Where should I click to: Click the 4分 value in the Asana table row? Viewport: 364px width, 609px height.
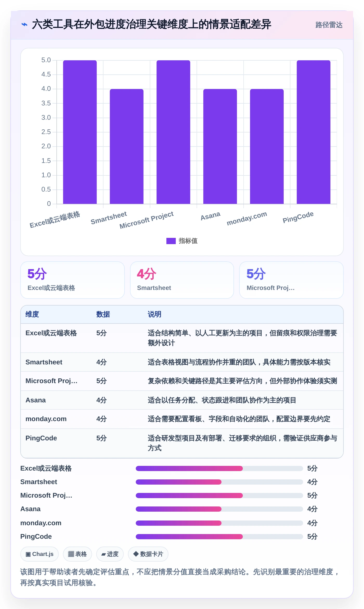(101, 400)
